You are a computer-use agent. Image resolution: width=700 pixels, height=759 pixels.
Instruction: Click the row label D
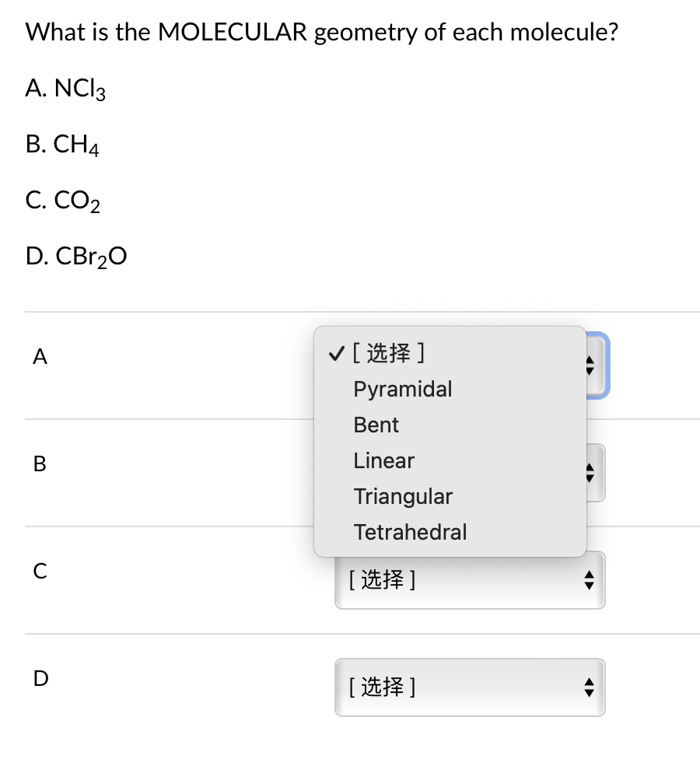(40, 678)
